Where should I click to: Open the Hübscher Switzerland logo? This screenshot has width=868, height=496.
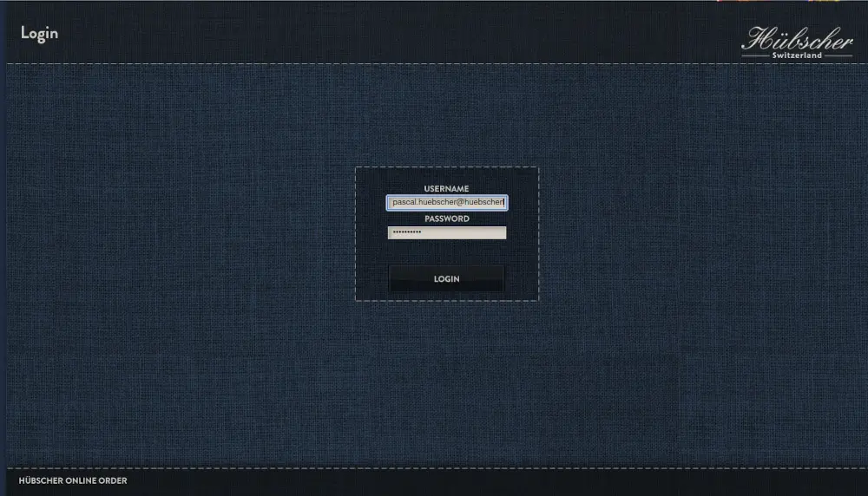[797, 42]
